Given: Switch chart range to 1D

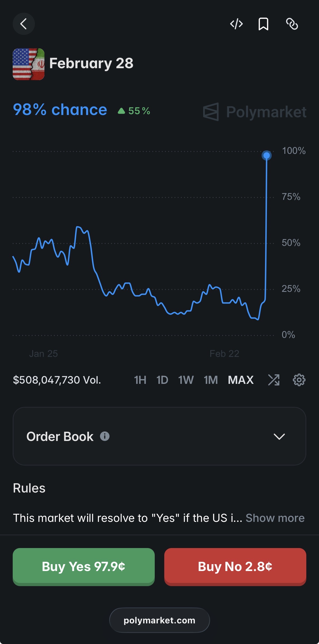Looking at the screenshot, I should [x=162, y=380].
